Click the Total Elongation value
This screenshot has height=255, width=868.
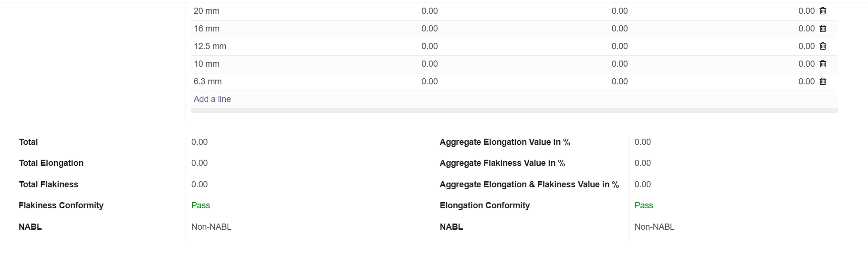tap(199, 163)
